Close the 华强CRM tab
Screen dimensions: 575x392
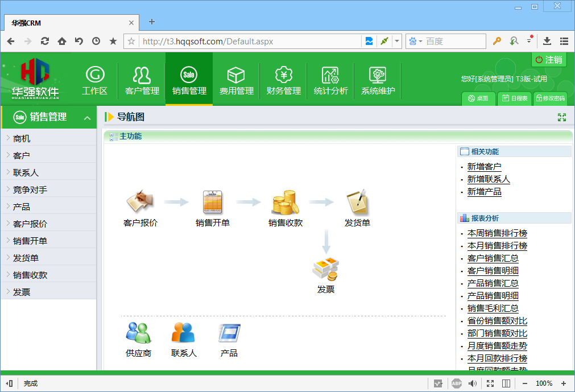coord(131,23)
